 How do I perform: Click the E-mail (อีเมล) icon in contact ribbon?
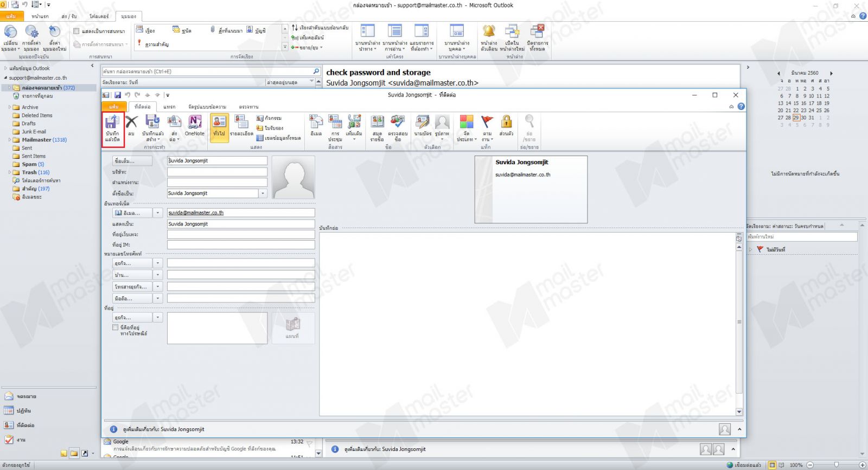pyautogui.click(x=316, y=126)
